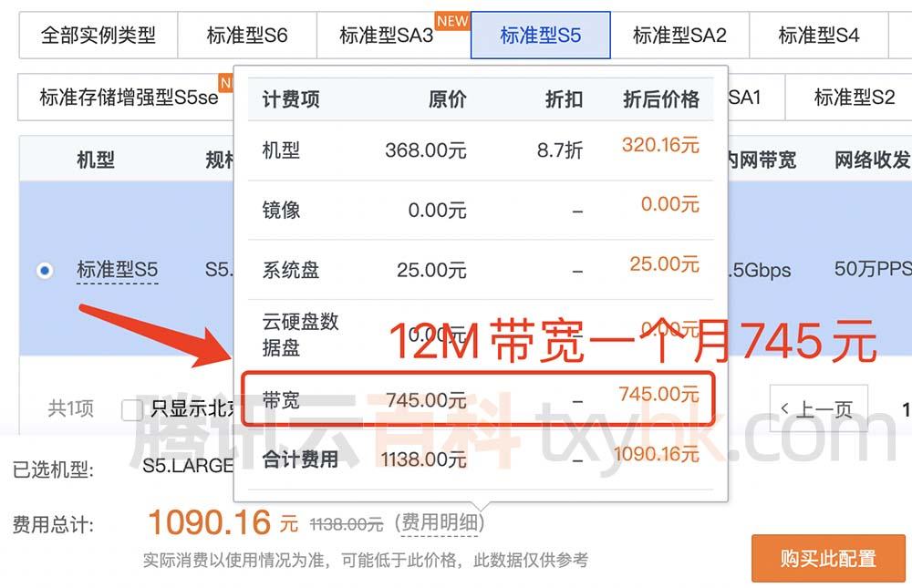Click the 购买此配置 purchase button

[828, 558]
